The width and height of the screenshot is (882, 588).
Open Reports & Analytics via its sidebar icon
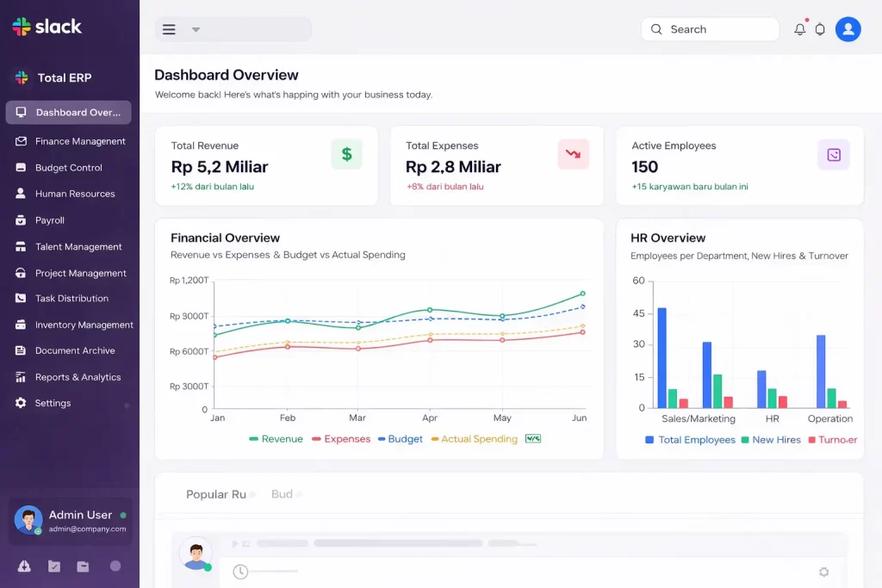pos(20,377)
